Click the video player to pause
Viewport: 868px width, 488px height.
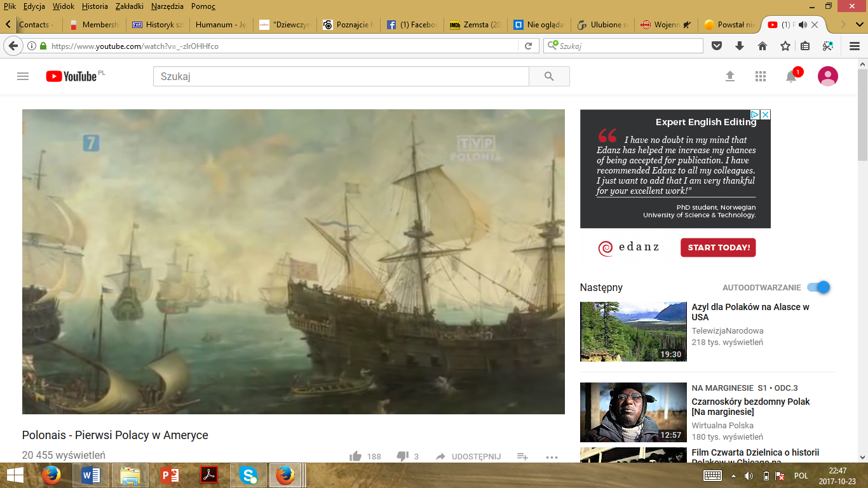point(294,262)
